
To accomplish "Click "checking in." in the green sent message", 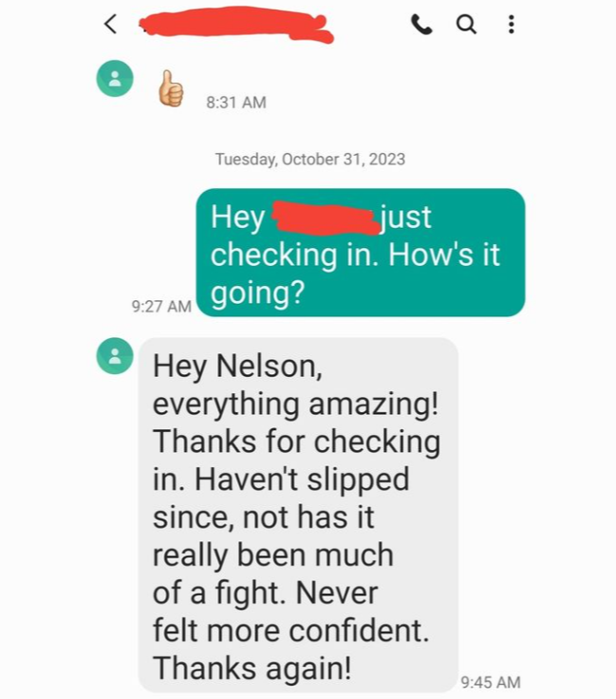I will (x=295, y=255).
